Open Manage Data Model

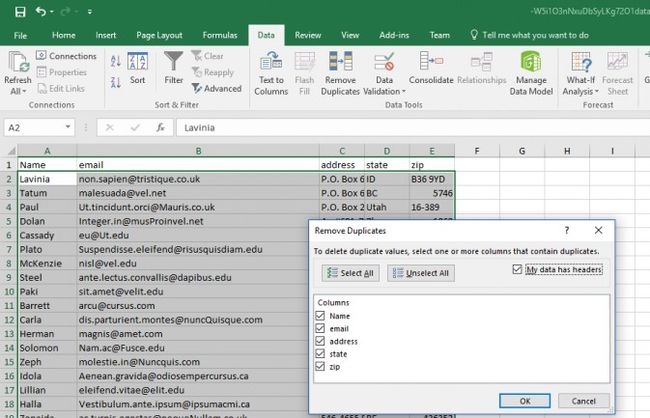click(531, 73)
